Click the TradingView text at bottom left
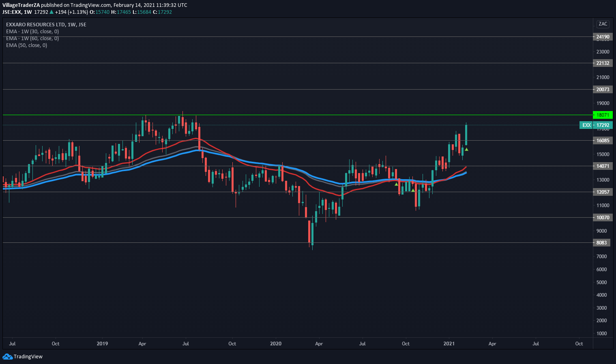The image size is (616, 364). tap(28, 357)
